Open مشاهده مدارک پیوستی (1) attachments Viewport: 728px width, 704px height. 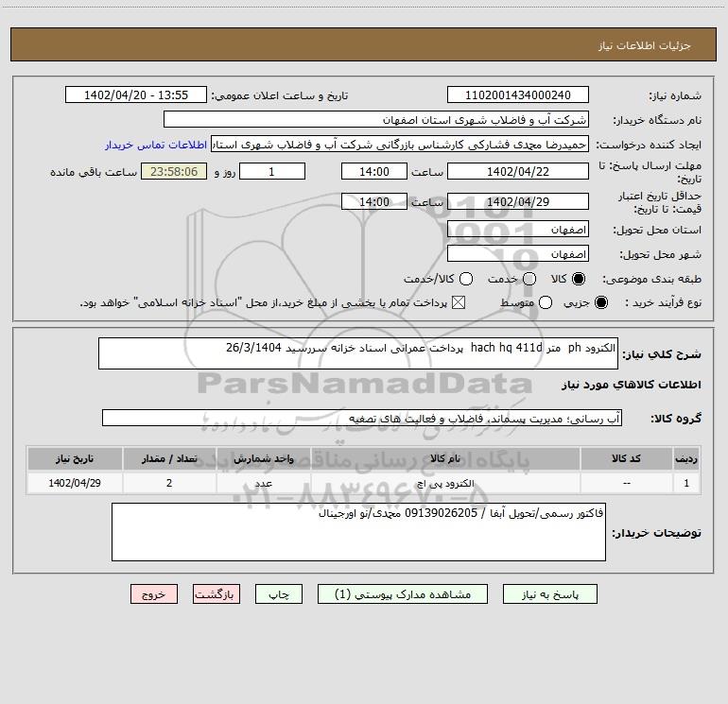pyautogui.click(x=403, y=594)
